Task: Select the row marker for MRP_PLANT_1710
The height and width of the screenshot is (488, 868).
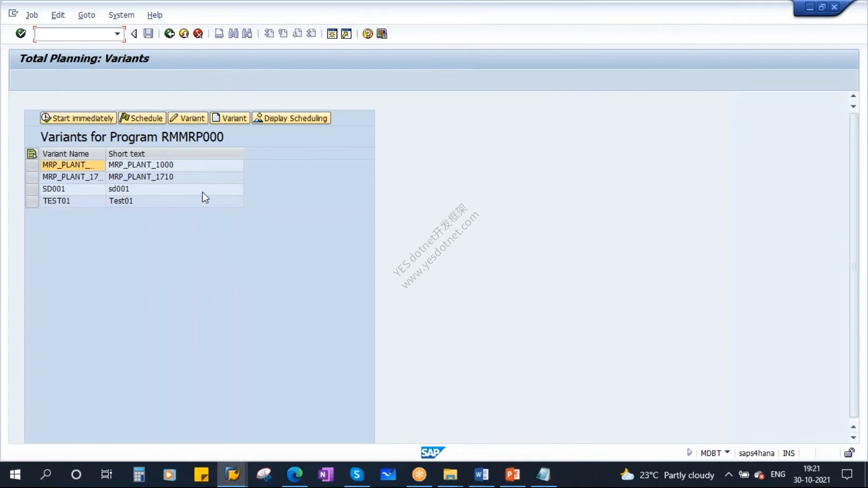Action: 32,177
